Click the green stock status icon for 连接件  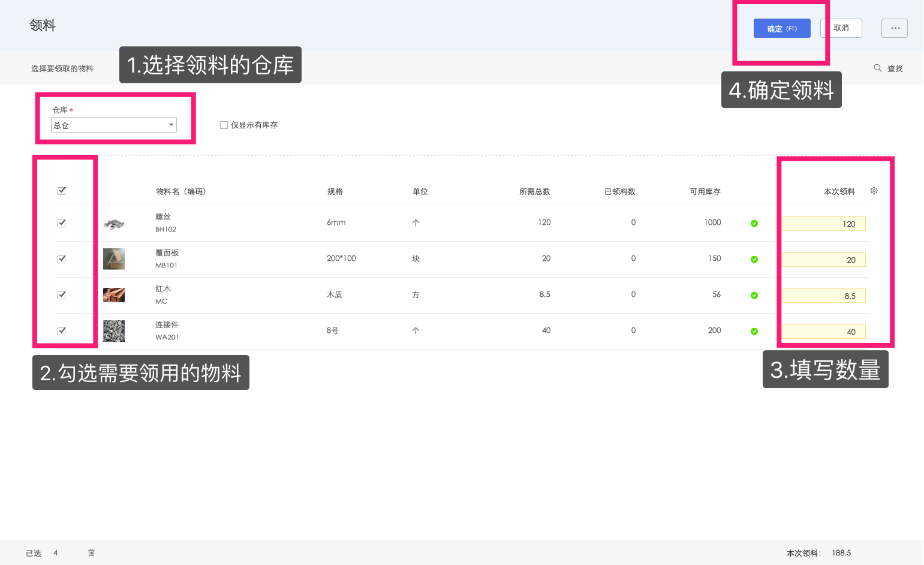[x=754, y=331]
